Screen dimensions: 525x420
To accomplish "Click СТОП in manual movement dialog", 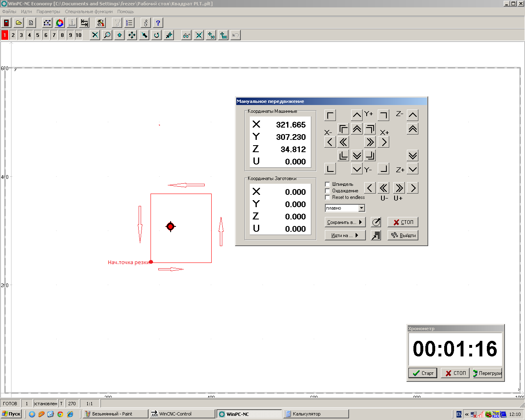I will tap(403, 222).
